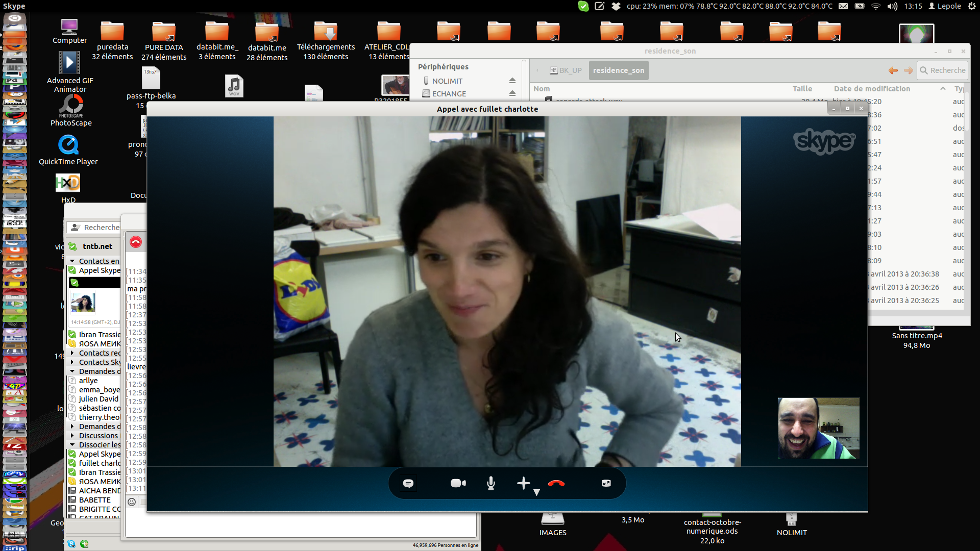This screenshot has width=980, height=551.
Task: Open the chat bubble in call toolbar
Action: [408, 483]
